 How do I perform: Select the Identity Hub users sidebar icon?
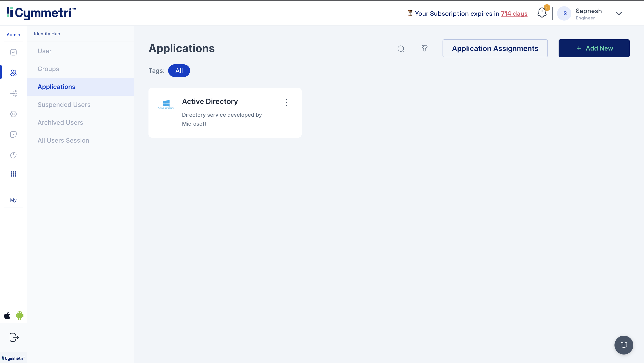pos(13,73)
